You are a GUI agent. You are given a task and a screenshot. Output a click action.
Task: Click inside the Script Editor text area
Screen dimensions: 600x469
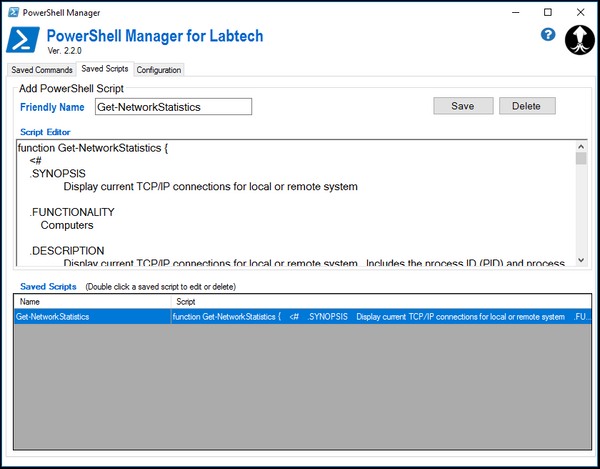[x=296, y=203]
